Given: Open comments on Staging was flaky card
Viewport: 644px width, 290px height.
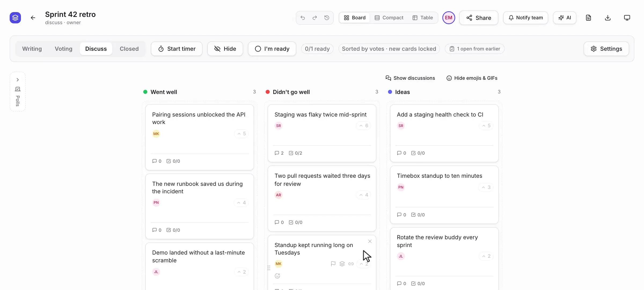Looking at the screenshot, I should 279,153.
